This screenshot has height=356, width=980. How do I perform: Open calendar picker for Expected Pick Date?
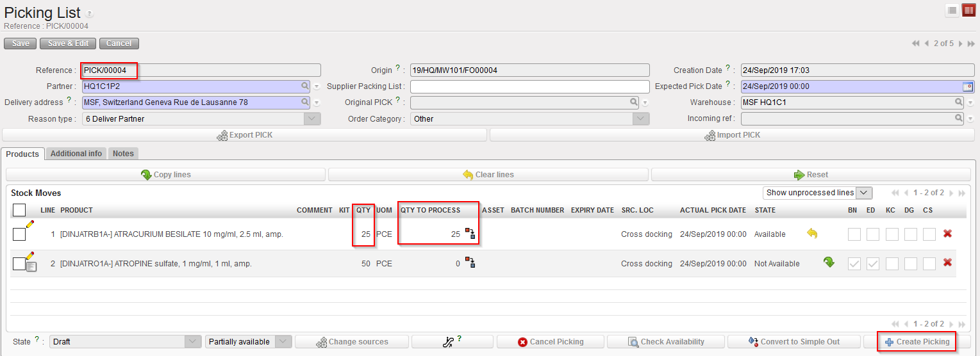pyautogui.click(x=967, y=86)
